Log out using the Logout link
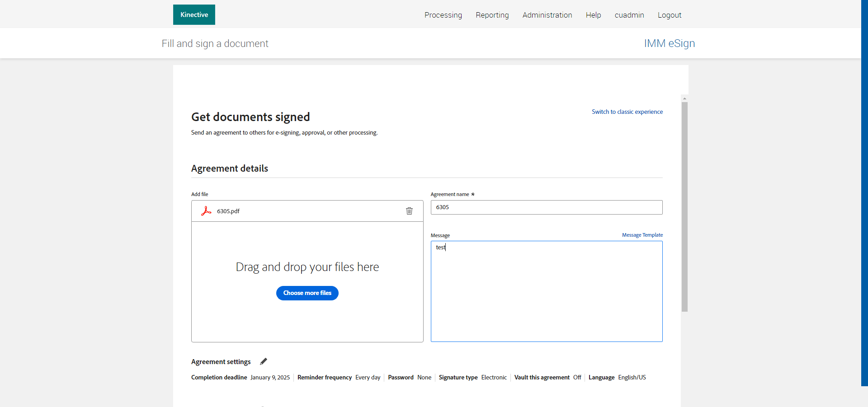The width and height of the screenshot is (868, 407). pyautogui.click(x=669, y=15)
